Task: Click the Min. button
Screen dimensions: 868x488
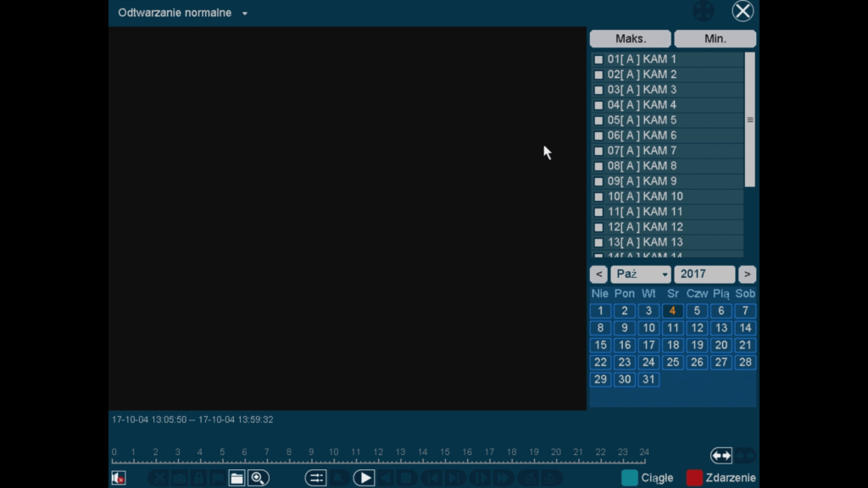Action: 715,39
